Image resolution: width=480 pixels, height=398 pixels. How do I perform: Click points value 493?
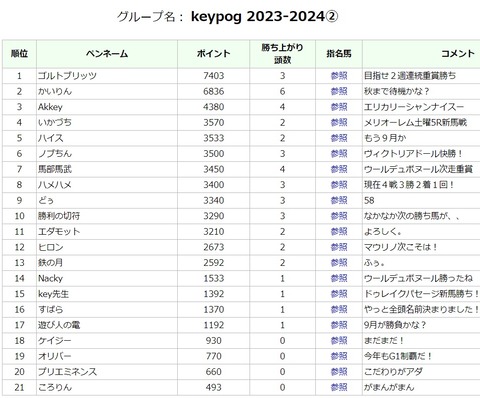click(214, 387)
